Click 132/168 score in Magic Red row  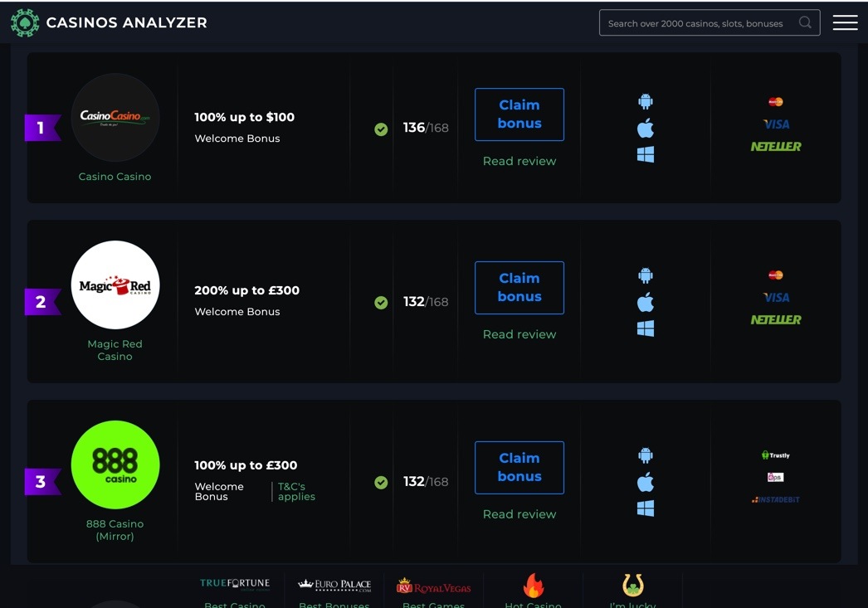(426, 301)
